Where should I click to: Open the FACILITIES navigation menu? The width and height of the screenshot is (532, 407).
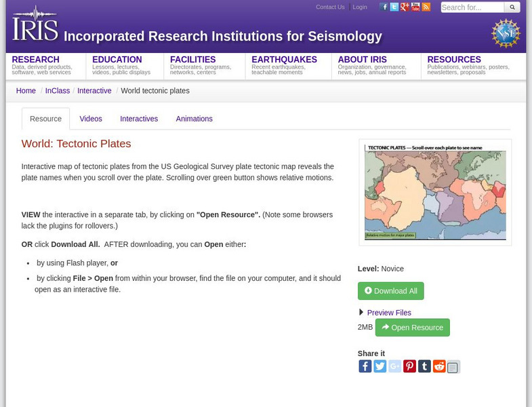[x=192, y=60]
